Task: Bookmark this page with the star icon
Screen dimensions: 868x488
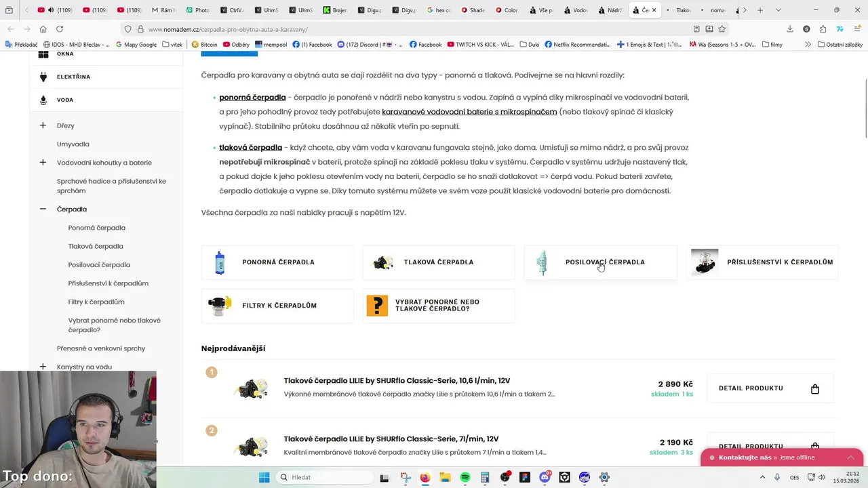Action: point(722,29)
